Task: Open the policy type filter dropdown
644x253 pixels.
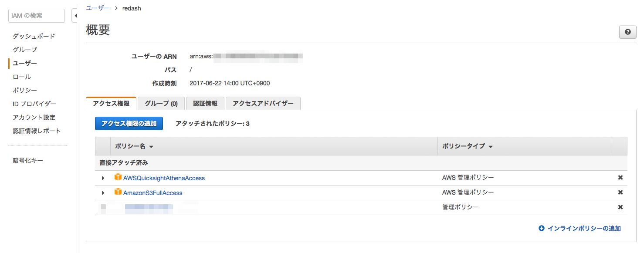Action: tap(491, 147)
